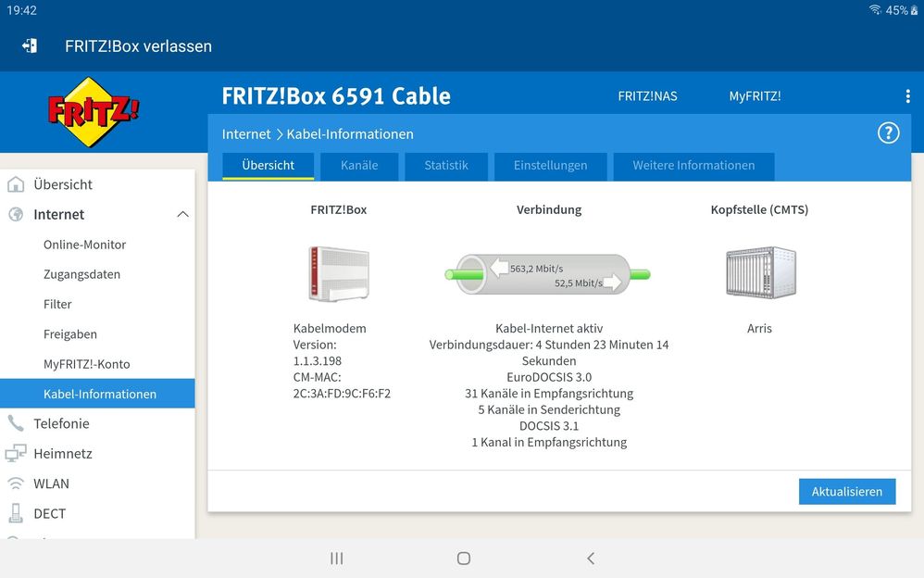Switch to the Kanäle tab
This screenshot has width=924, height=578.
pyautogui.click(x=359, y=166)
